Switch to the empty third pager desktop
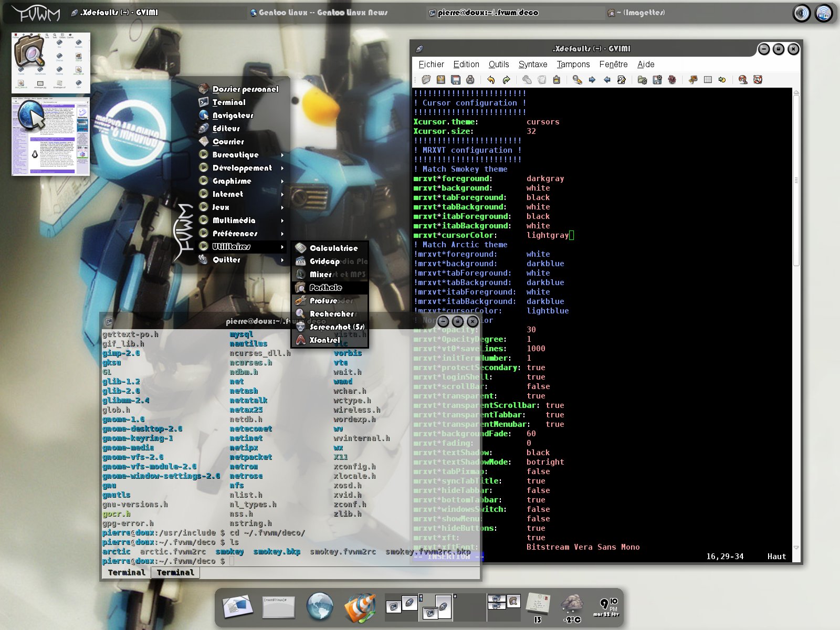The width and height of the screenshot is (840, 630). pyautogui.click(x=470, y=607)
